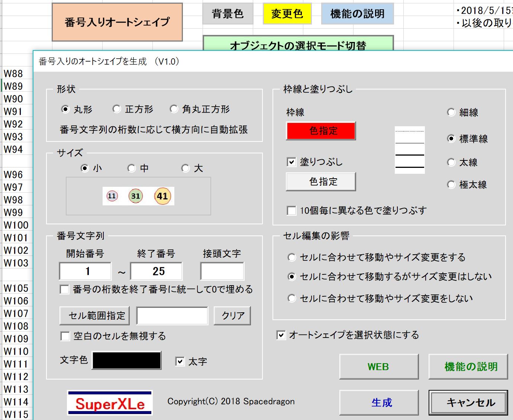The image size is (513, 420).
Task: Toggle the 太字 bold checkbox
Action: point(180,361)
